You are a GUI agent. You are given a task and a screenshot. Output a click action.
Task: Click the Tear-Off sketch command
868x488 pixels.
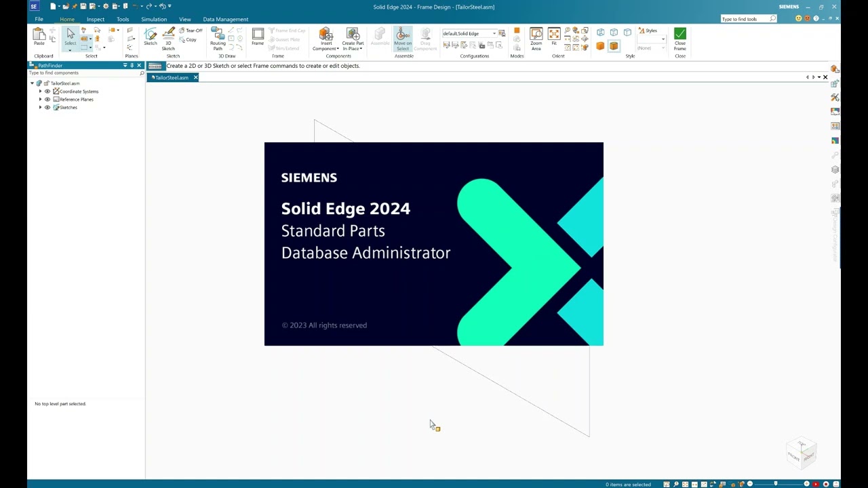[191, 30]
